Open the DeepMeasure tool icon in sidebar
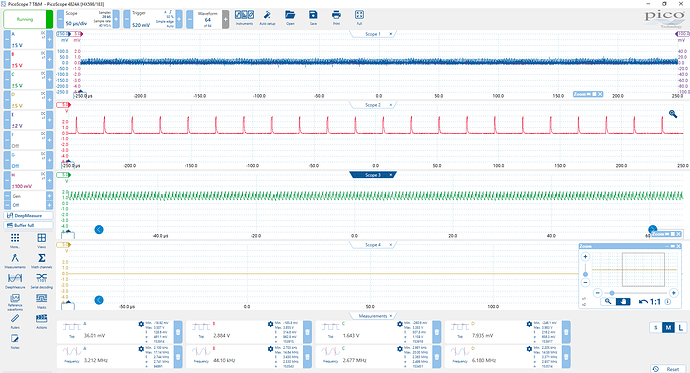Viewport: 690px width, 373px height. (15, 281)
